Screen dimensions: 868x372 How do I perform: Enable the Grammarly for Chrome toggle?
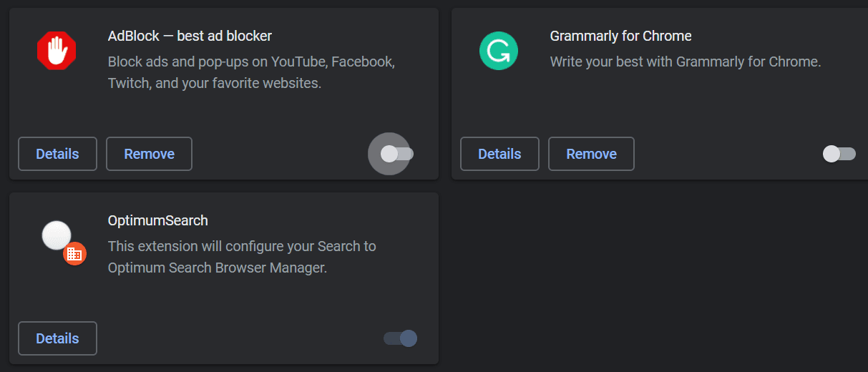click(839, 153)
